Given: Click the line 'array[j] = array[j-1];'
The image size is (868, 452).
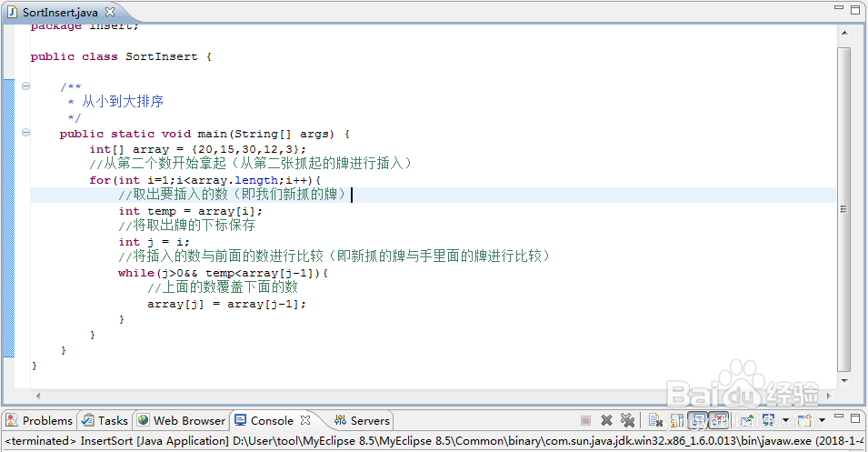Looking at the screenshot, I should coord(226,304).
